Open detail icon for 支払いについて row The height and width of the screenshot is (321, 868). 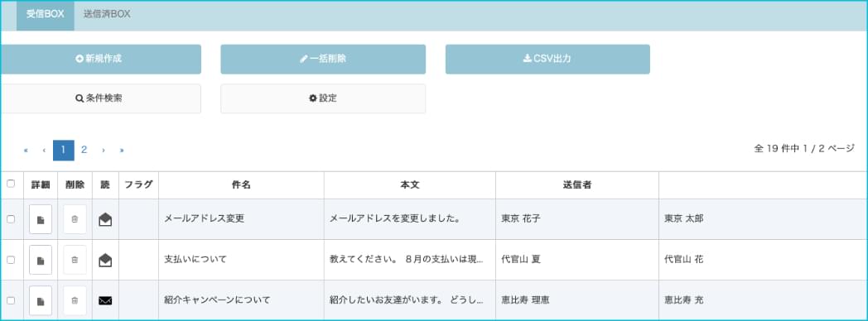click(x=41, y=260)
